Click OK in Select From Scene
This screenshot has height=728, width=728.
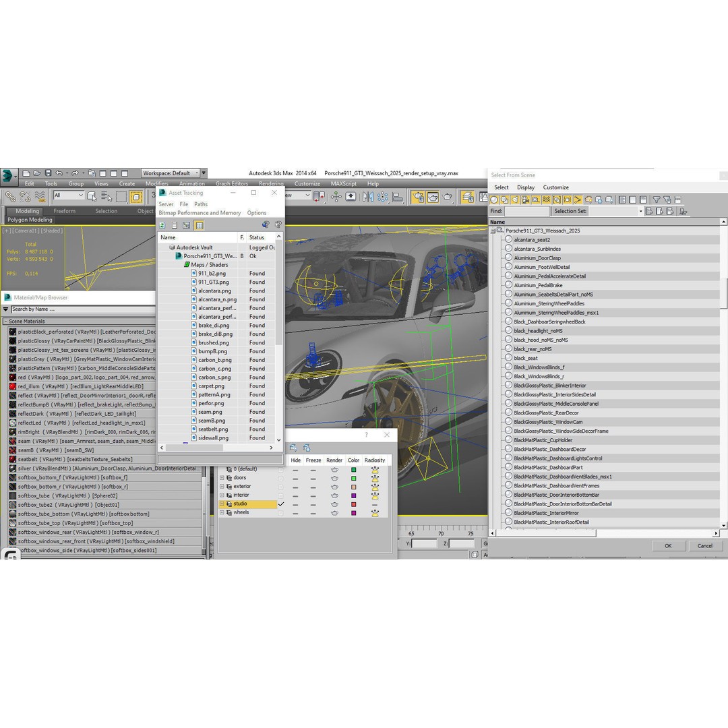coord(667,546)
